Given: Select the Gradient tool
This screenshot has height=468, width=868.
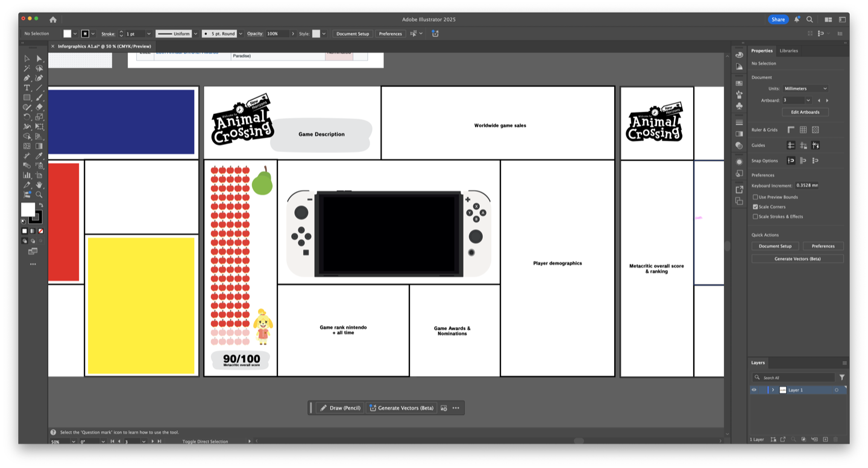Looking at the screenshot, I should click(39, 146).
